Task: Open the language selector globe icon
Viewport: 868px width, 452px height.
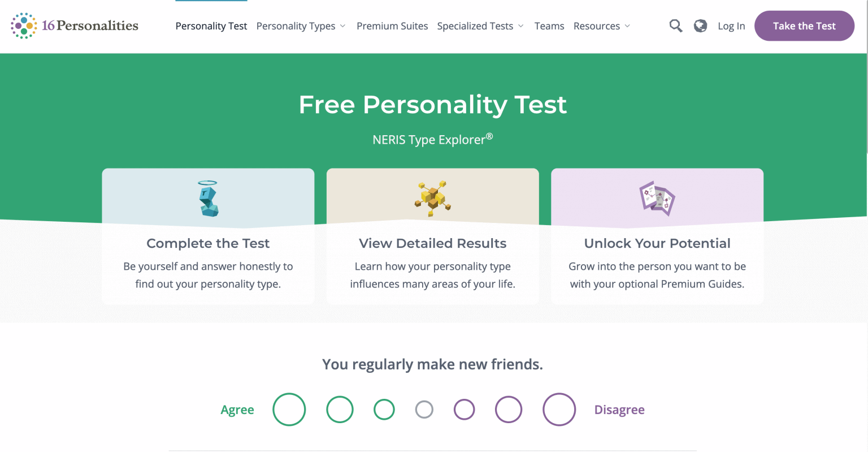Action: (x=700, y=25)
